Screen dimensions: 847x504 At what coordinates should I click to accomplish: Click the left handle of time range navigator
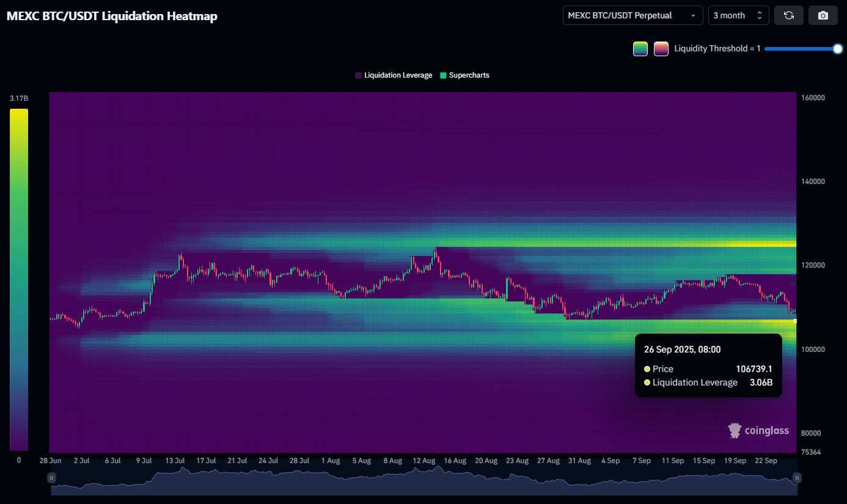52,477
